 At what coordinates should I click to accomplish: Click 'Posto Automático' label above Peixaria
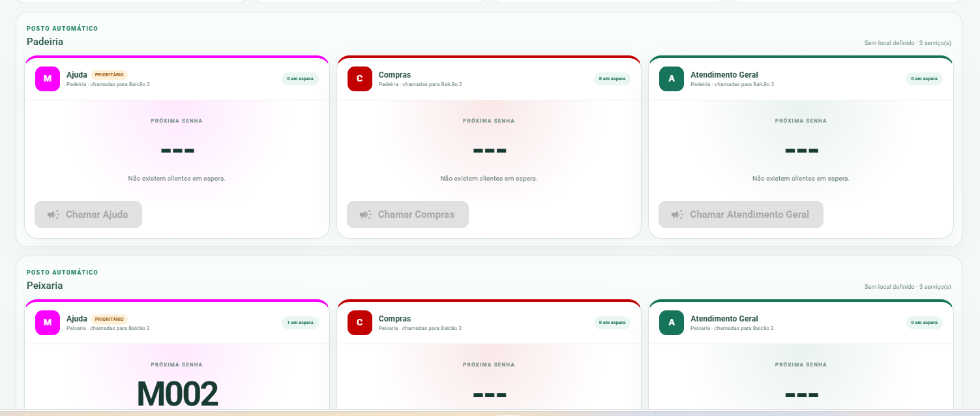coord(63,273)
